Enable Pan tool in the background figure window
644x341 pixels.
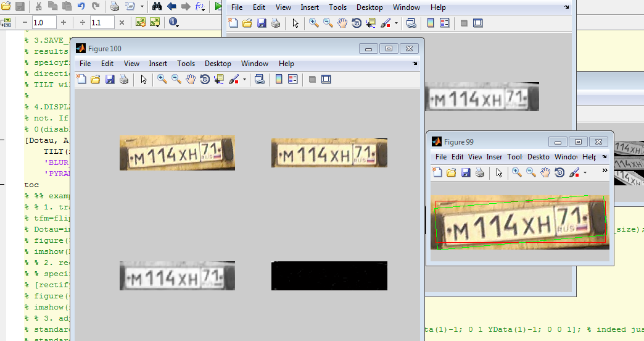tap(342, 23)
